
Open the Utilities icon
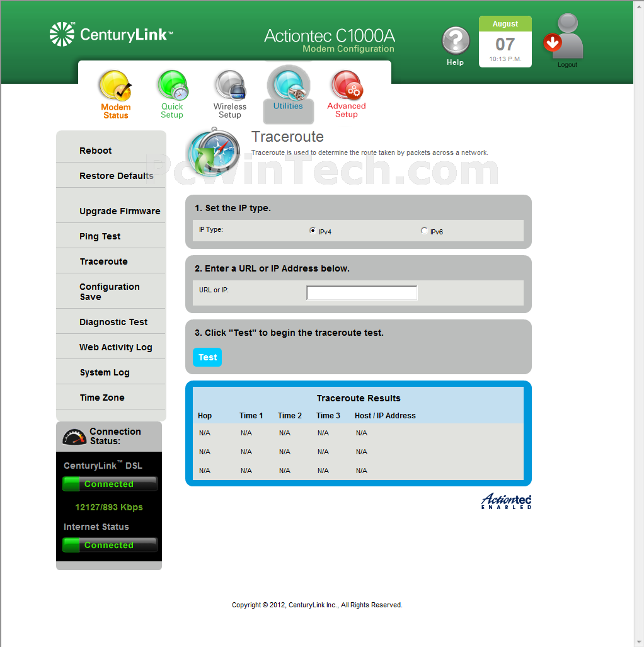tap(289, 84)
